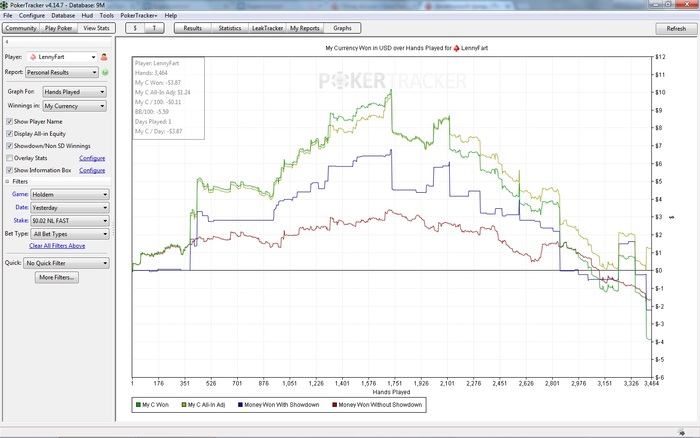700x438 pixels.
Task: Switch to the Statistics tab
Action: click(230, 28)
